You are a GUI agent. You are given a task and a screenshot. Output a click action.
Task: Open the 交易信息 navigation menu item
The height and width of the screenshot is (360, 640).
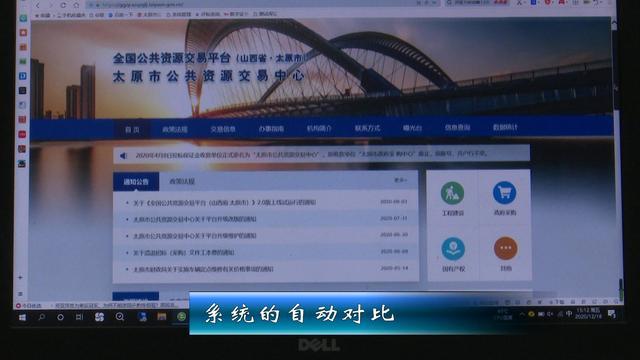point(223,129)
